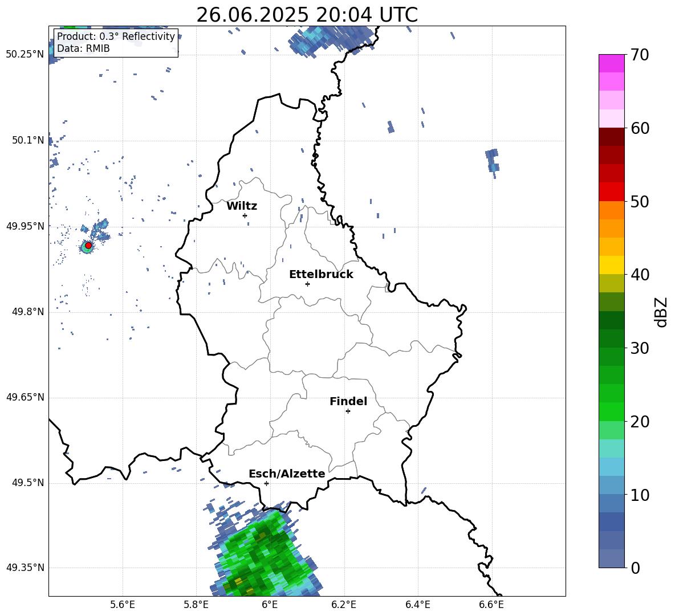Click the 40 tick on colorbar
This screenshot has height=616, width=675.
point(640,275)
